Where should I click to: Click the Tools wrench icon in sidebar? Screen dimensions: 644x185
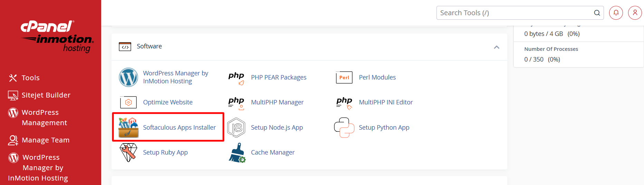pos(13,78)
